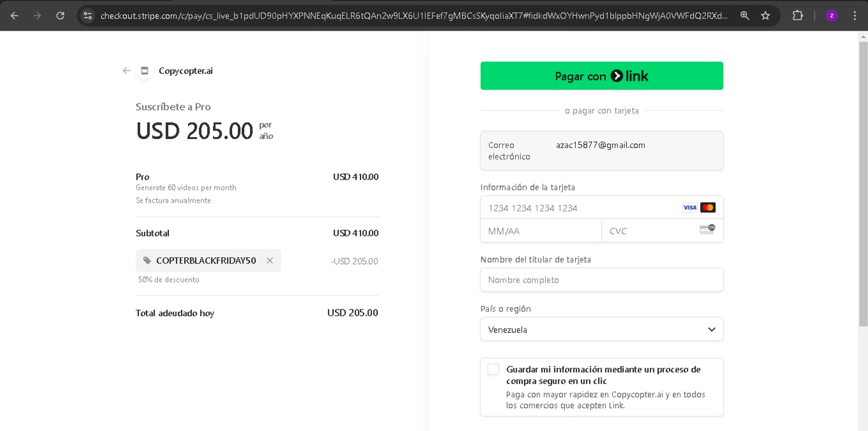Go back in browser history
This screenshot has width=868, height=431.
[14, 16]
